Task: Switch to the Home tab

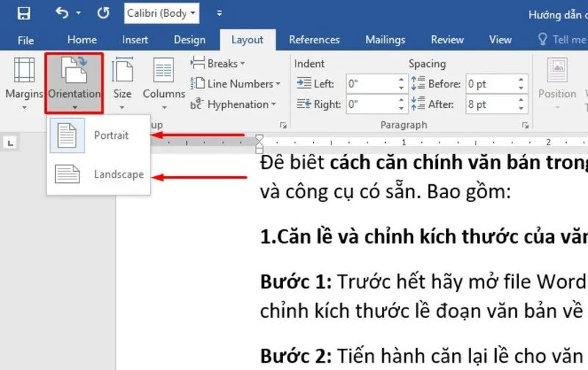Action: click(82, 40)
